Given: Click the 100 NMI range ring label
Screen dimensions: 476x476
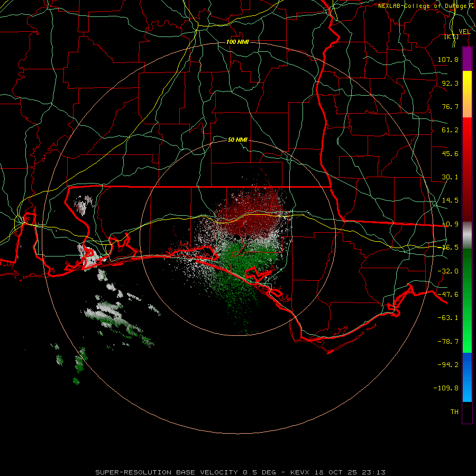Looking at the screenshot, I should click(x=237, y=42).
